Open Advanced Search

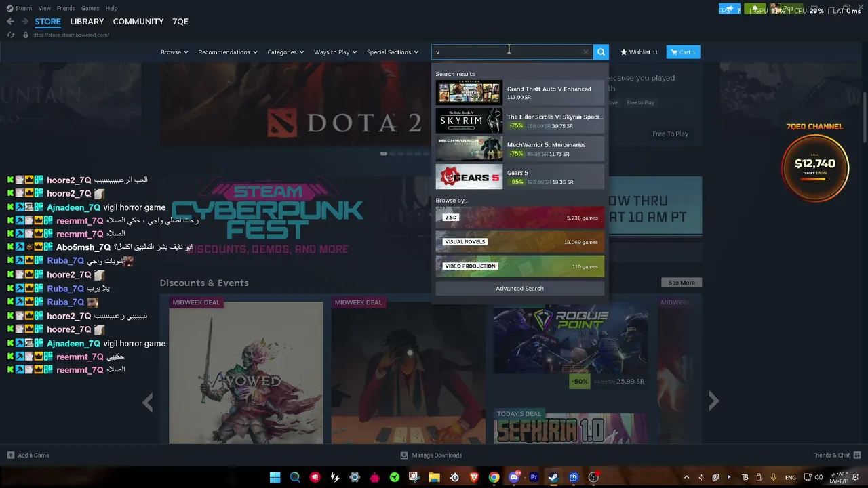pyautogui.click(x=519, y=289)
